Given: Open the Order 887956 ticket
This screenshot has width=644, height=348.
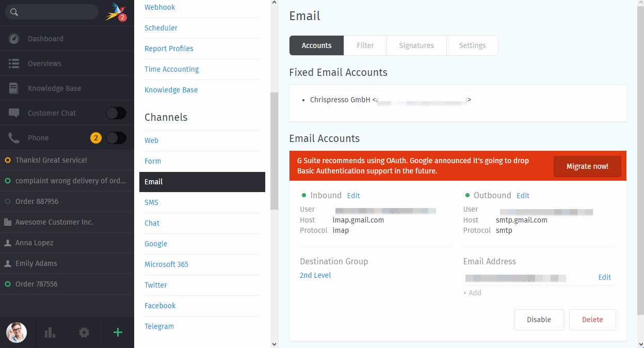Looking at the screenshot, I should pyautogui.click(x=67, y=201).
